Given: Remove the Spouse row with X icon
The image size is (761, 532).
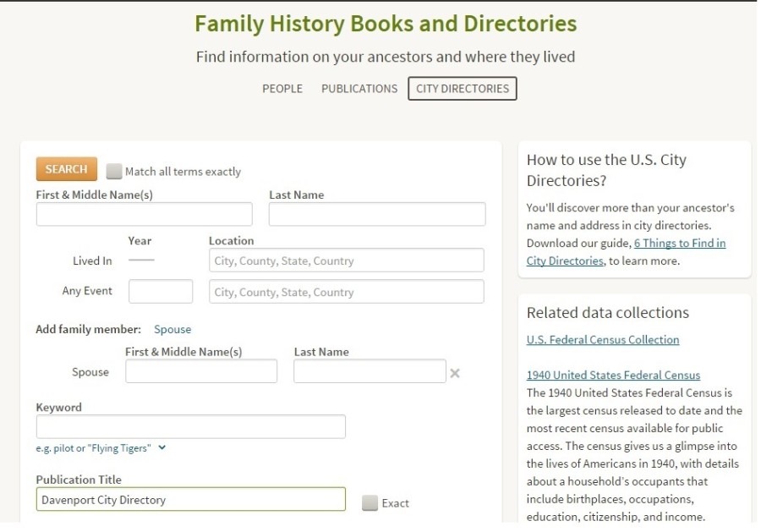Looking at the screenshot, I should [x=455, y=373].
